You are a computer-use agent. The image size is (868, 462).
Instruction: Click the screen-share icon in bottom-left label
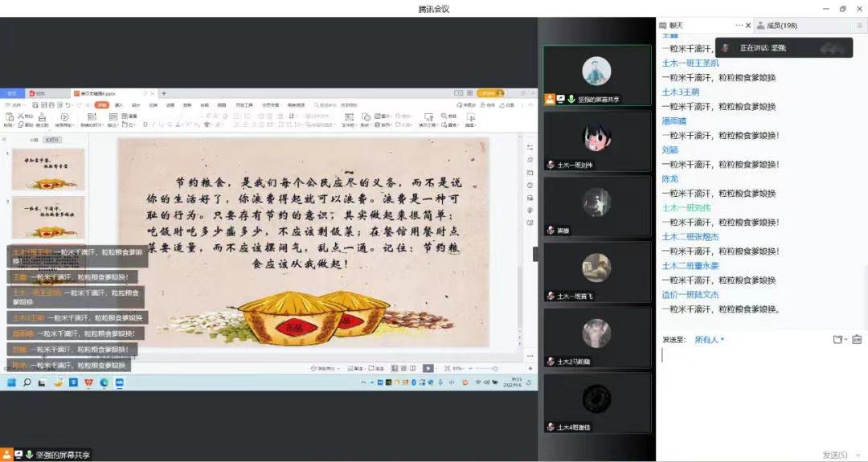(x=18, y=455)
